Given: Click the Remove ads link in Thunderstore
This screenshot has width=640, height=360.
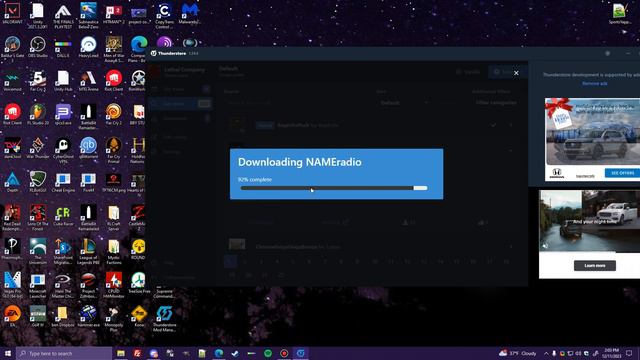Looking at the screenshot, I should coord(594,84).
